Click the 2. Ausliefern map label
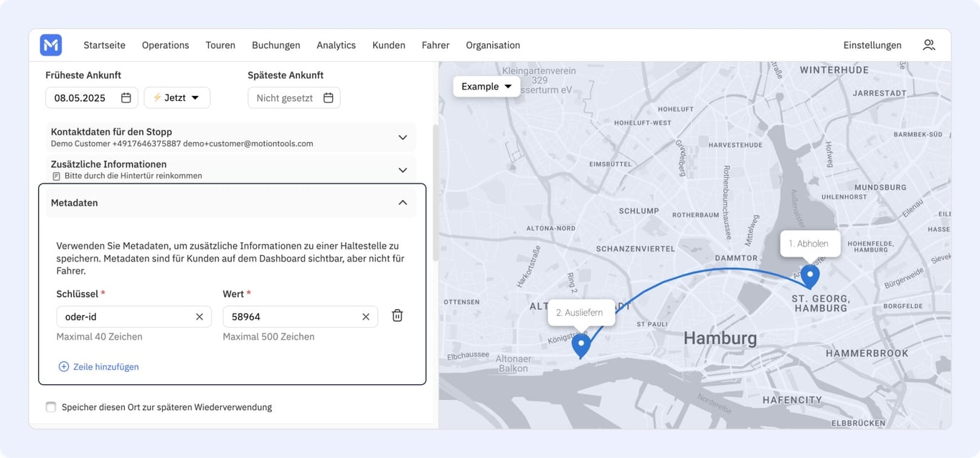 pos(580,313)
